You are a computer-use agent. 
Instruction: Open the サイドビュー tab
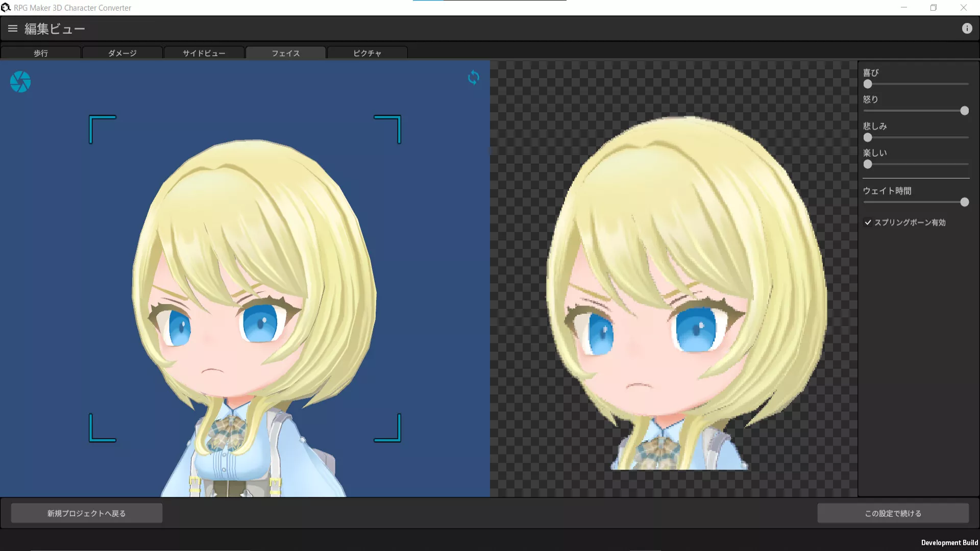(204, 53)
